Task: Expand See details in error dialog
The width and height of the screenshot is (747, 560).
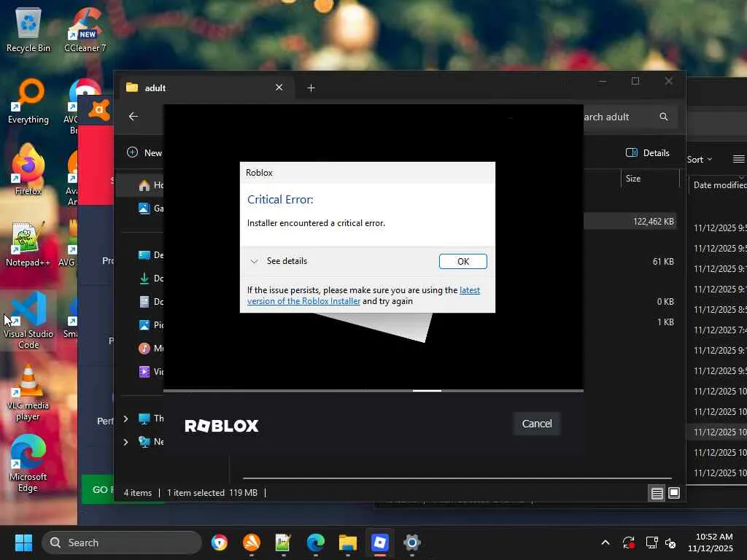Action: (x=279, y=261)
